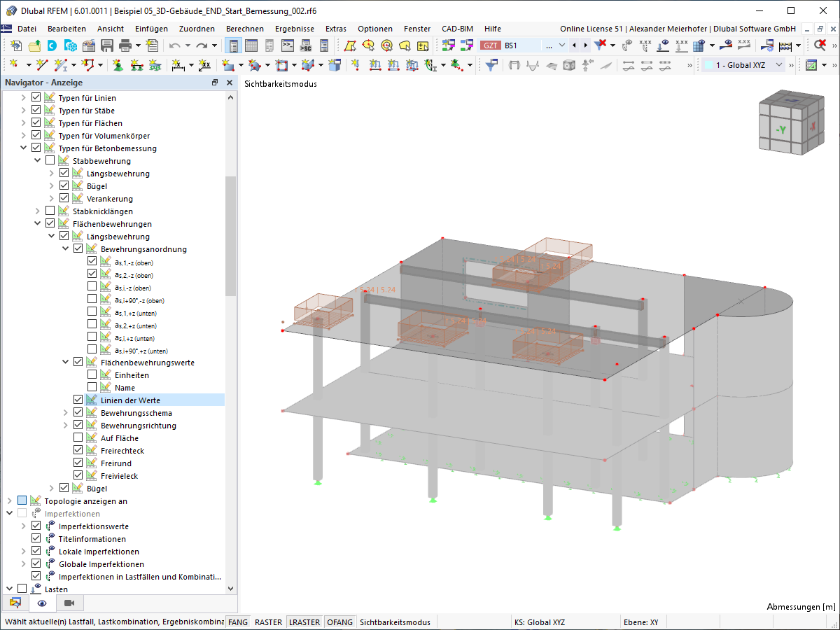
Task: Expand the Stabknicklängen tree node
Action: [x=37, y=211]
